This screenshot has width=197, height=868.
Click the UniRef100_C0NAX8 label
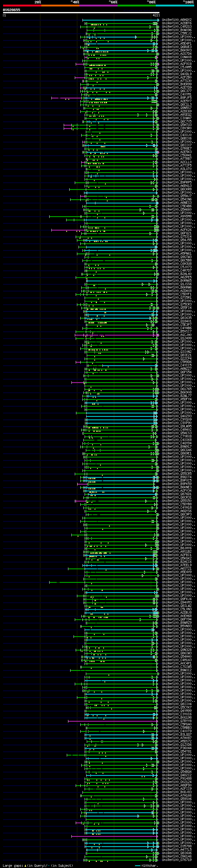pos(177,57)
